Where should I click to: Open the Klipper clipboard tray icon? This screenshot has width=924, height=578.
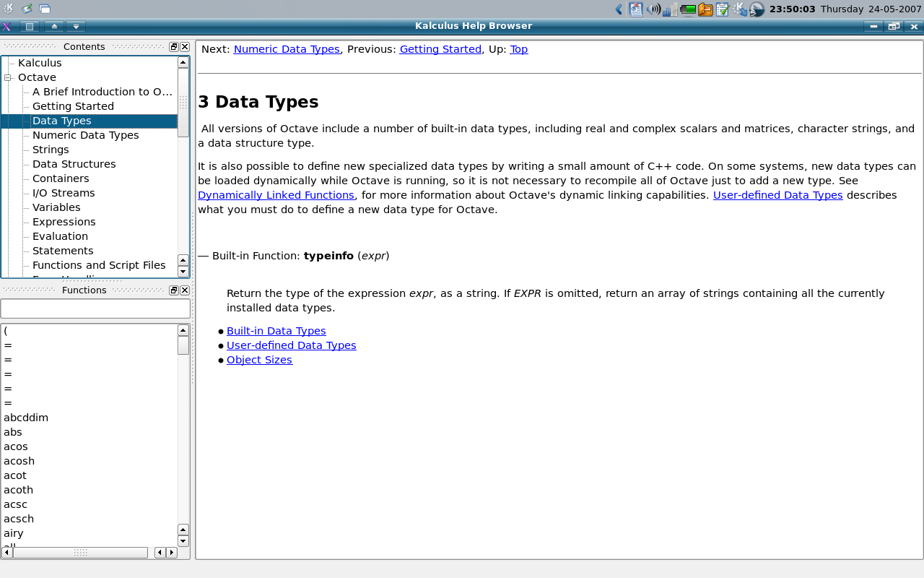(635, 9)
